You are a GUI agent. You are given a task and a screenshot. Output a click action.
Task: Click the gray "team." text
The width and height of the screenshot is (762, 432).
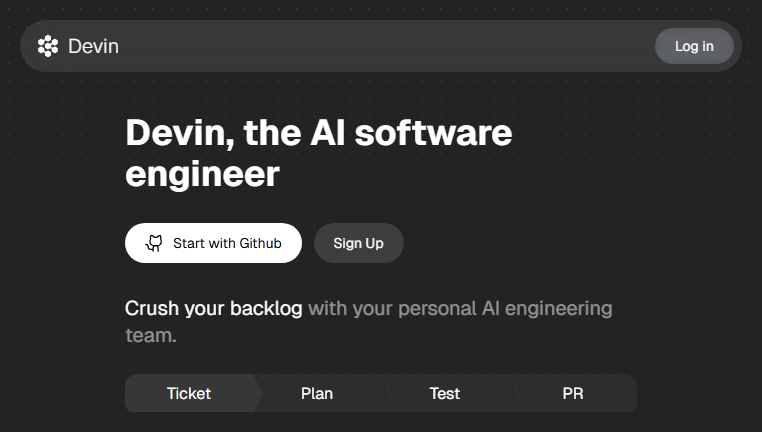pos(151,335)
